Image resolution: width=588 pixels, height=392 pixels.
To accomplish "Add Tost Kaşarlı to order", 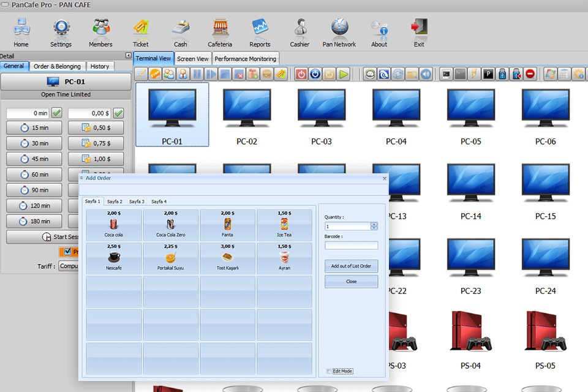I will (227, 258).
